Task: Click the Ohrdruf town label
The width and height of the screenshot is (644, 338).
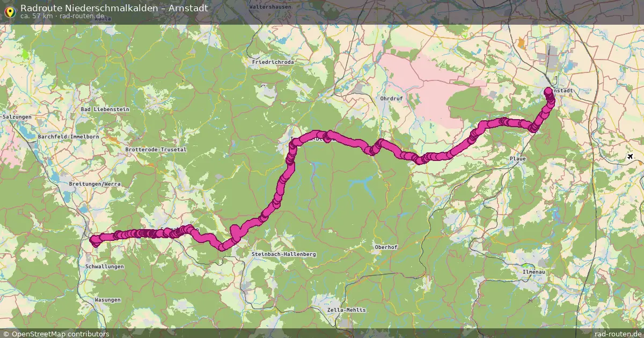Action: tap(391, 99)
